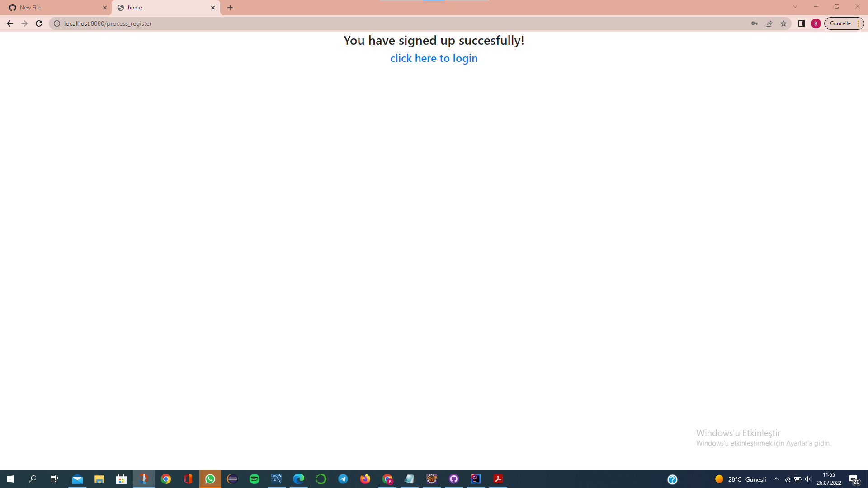The width and height of the screenshot is (868, 488).
Task: Expand hidden icons in the system tray
Action: (776, 479)
